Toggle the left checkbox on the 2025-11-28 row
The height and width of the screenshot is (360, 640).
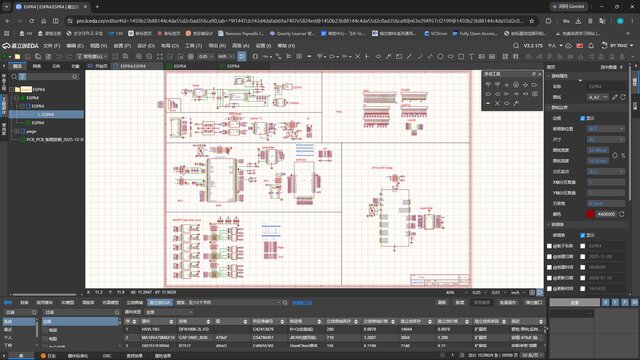(x=549, y=257)
